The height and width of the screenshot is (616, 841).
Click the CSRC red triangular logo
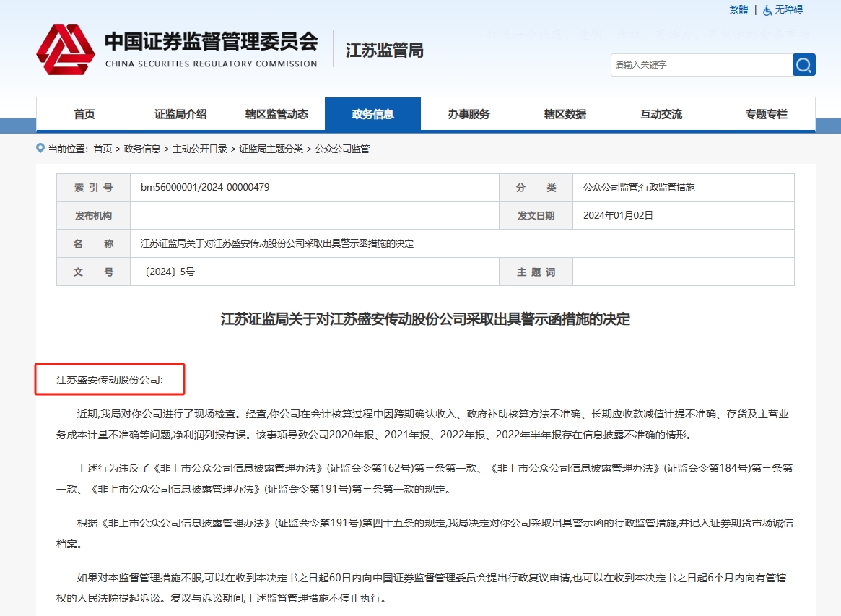[x=66, y=49]
